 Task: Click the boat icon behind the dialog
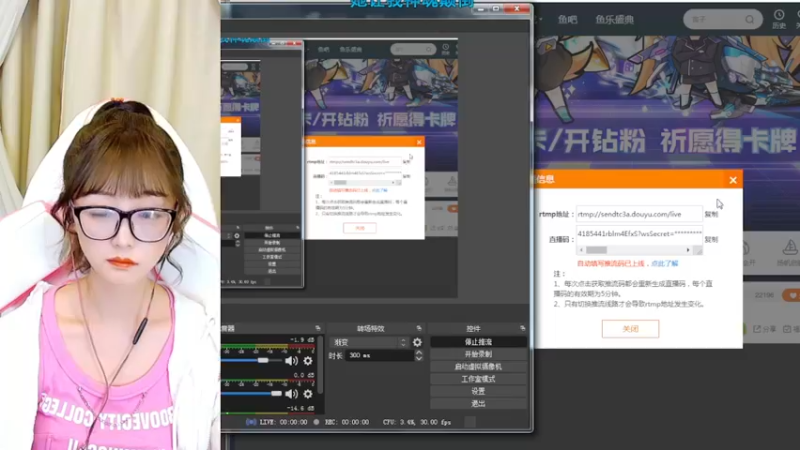pyautogui.click(x=790, y=247)
